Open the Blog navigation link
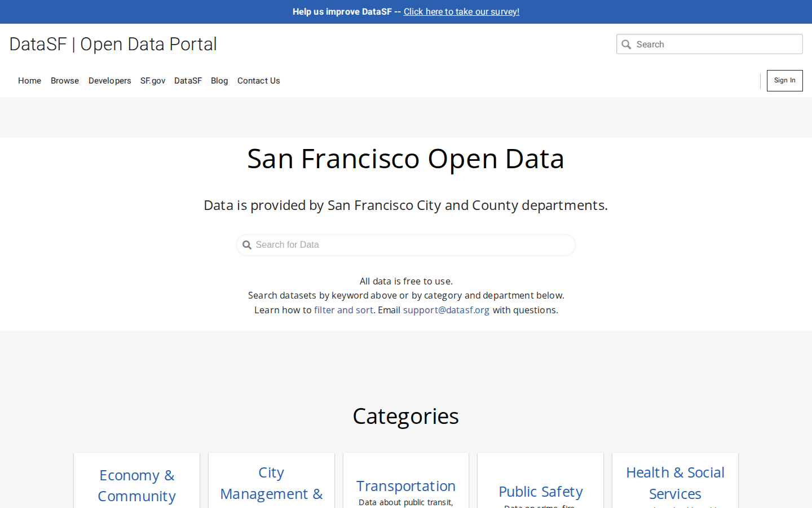This screenshot has width=812, height=508. point(219,81)
